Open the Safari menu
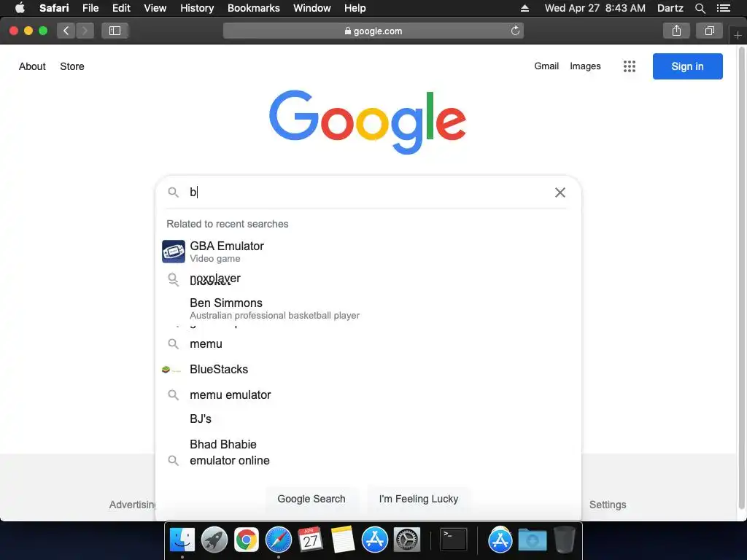 pyautogui.click(x=54, y=8)
